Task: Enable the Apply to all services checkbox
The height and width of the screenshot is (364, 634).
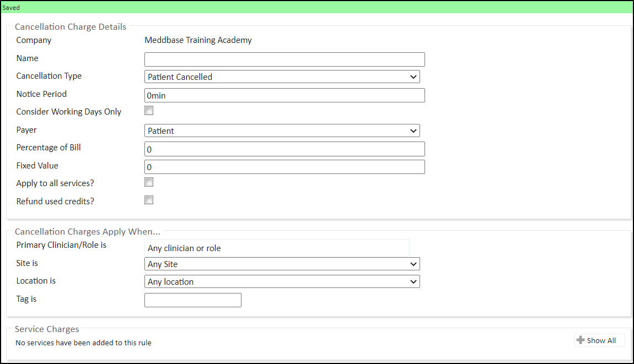Action: point(149,182)
